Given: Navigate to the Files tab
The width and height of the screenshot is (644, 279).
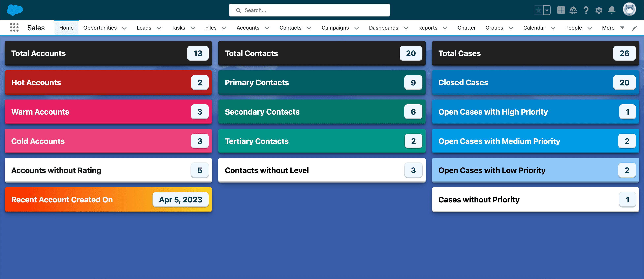Looking at the screenshot, I should point(211,28).
